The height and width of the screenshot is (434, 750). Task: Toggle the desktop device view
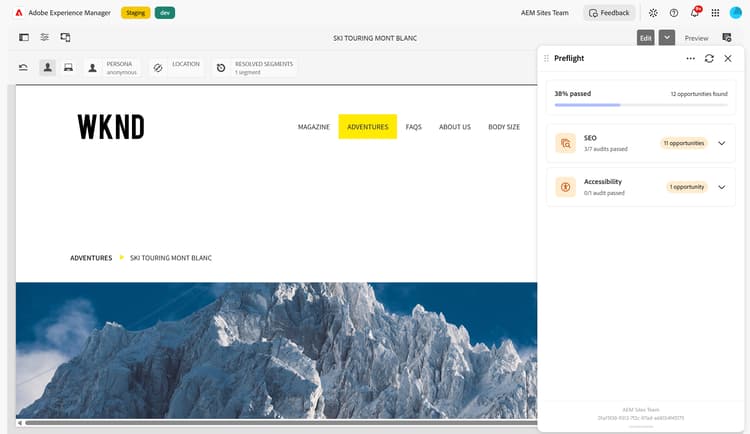(68, 67)
